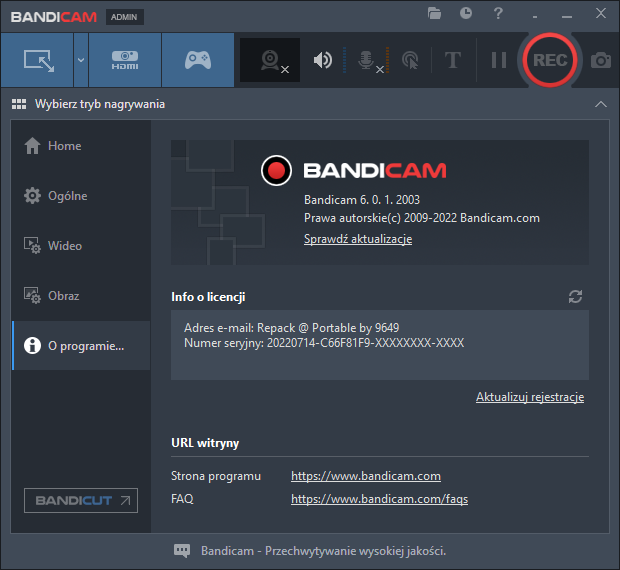
Task: Open the https://www.bandicam.com link
Action: pos(366,476)
